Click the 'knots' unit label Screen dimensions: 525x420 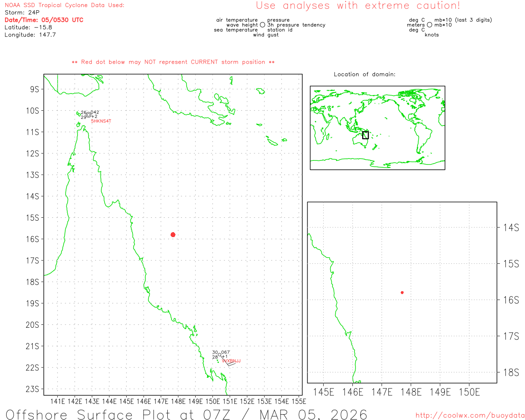point(432,35)
